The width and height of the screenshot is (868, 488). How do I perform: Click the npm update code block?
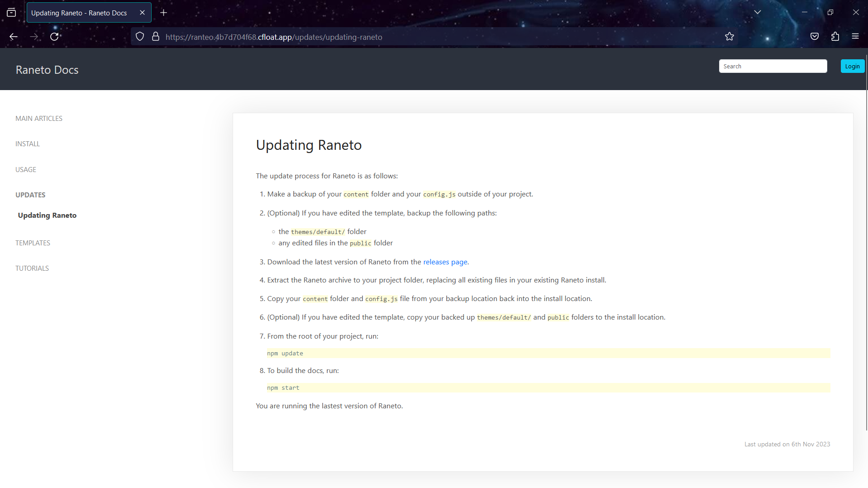[x=548, y=354]
